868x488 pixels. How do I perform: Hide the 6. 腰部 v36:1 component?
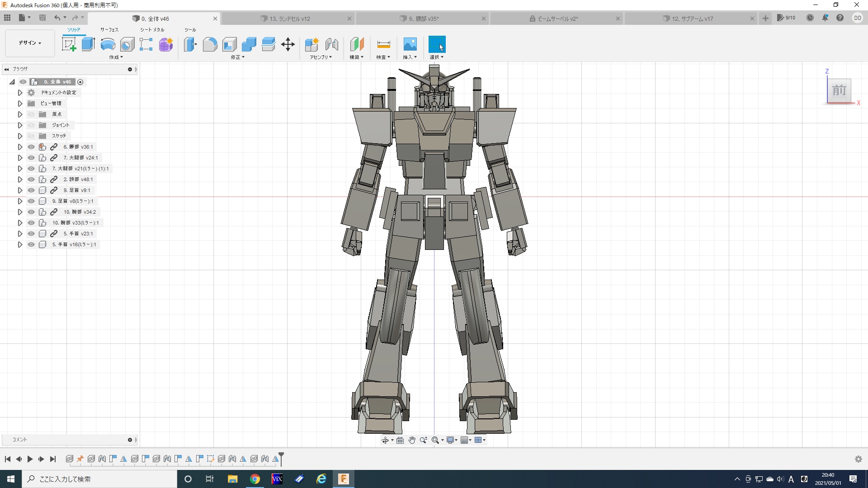(31, 147)
